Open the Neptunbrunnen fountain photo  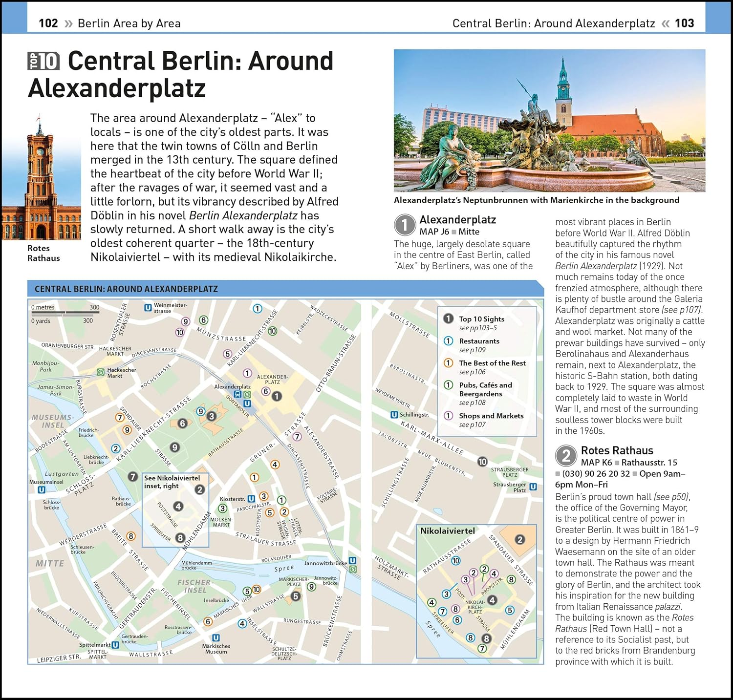[549, 120]
